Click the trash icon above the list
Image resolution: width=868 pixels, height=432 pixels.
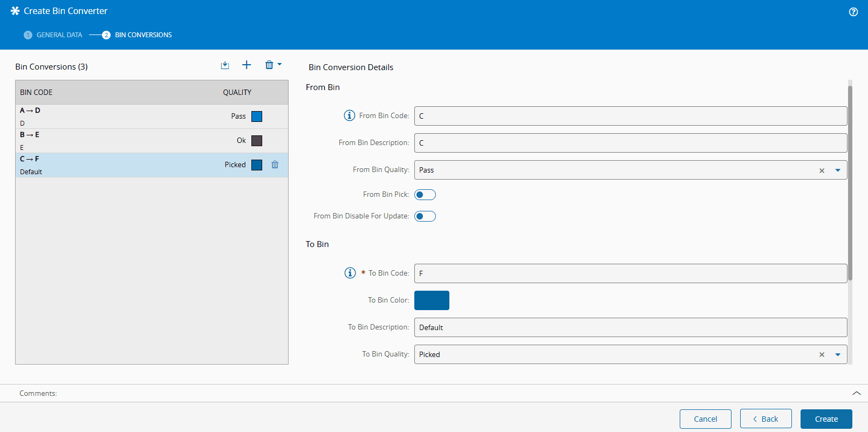pos(269,65)
